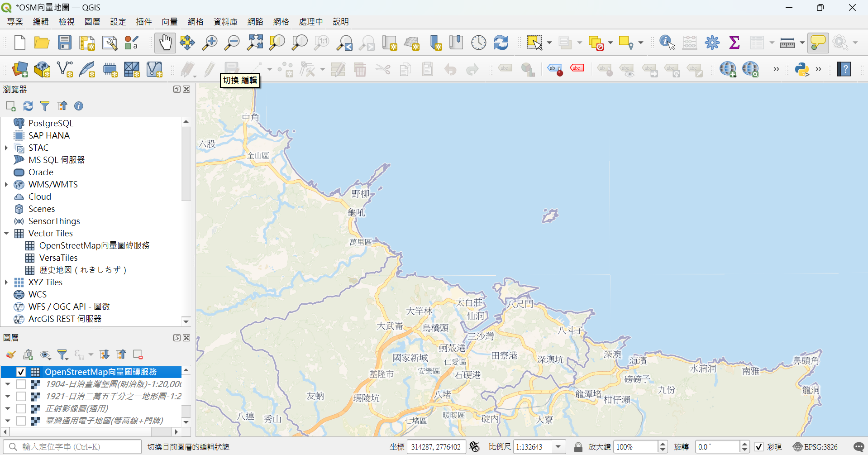Open the 說明 menu
Screen dimensions: 868x455
(x=341, y=22)
